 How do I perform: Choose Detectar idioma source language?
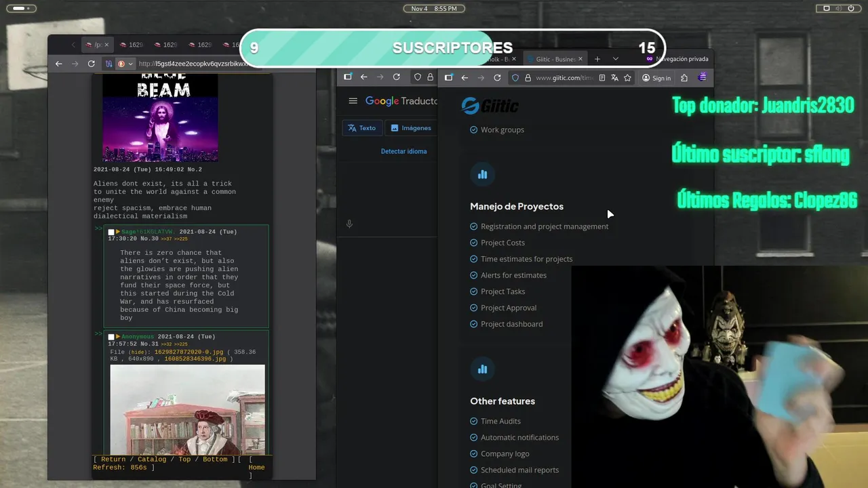coord(403,151)
